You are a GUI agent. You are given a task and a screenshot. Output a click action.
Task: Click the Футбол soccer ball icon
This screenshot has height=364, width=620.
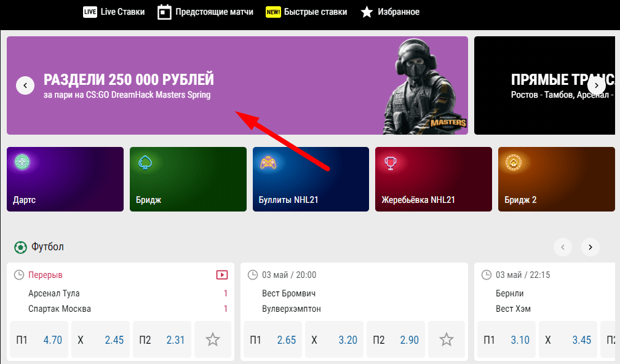(20, 247)
